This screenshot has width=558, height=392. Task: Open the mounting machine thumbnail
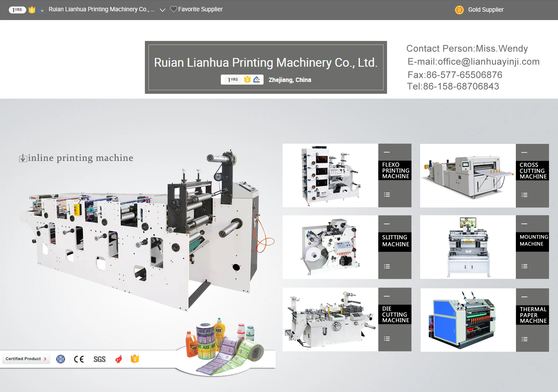pyautogui.click(x=468, y=247)
